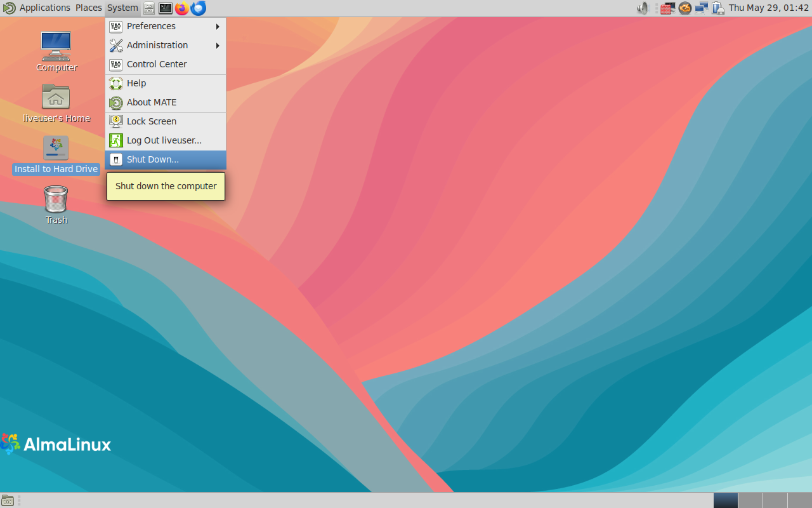Click the battery power tray icon
This screenshot has height=508, width=812.
coord(718,8)
